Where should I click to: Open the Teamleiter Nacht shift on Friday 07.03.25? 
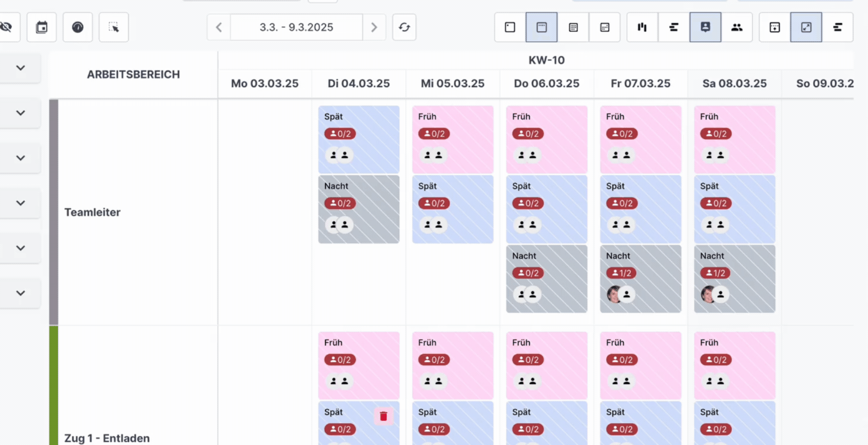coord(640,278)
